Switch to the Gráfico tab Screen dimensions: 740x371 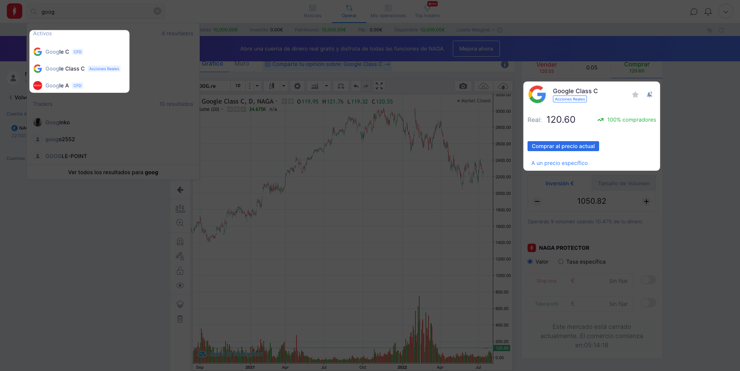coord(212,64)
